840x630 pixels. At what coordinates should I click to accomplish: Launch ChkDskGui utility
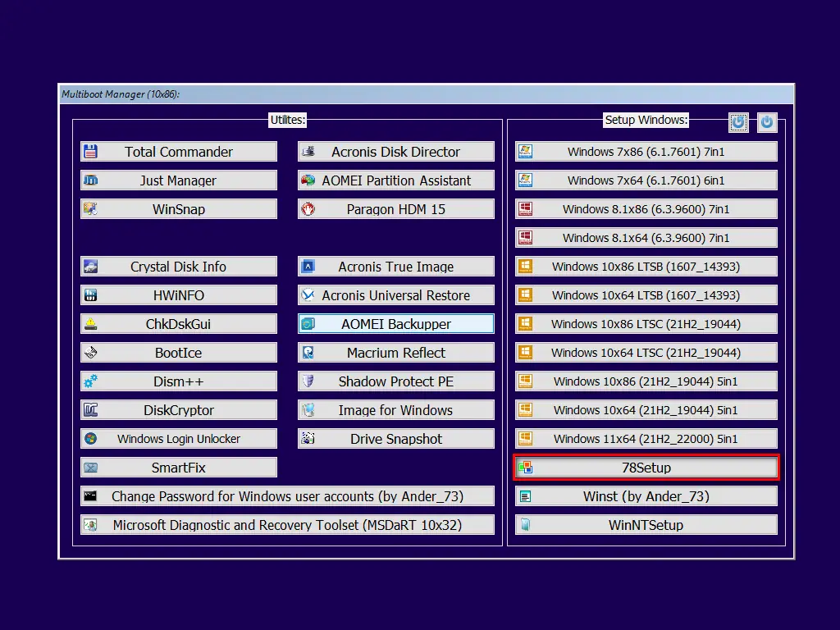pos(179,323)
